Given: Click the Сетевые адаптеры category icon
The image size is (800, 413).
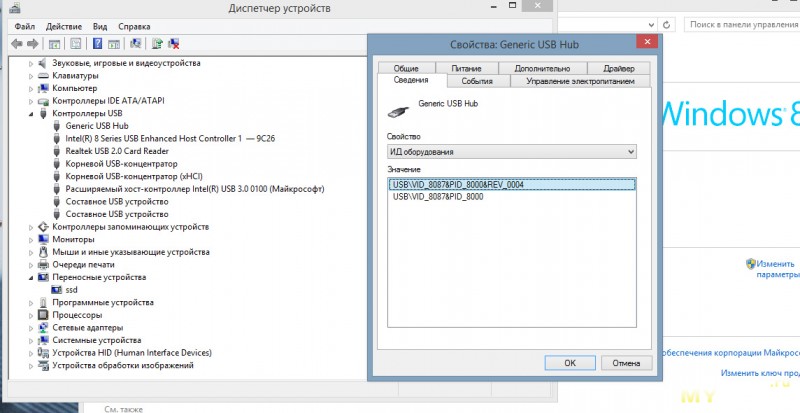Looking at the screenshot, I should click(43, 327).
